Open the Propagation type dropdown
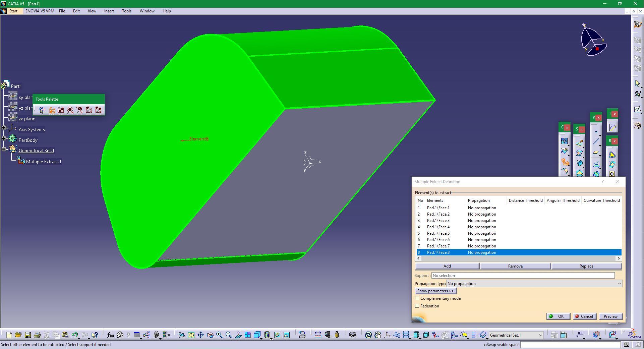 click(619, 283)
